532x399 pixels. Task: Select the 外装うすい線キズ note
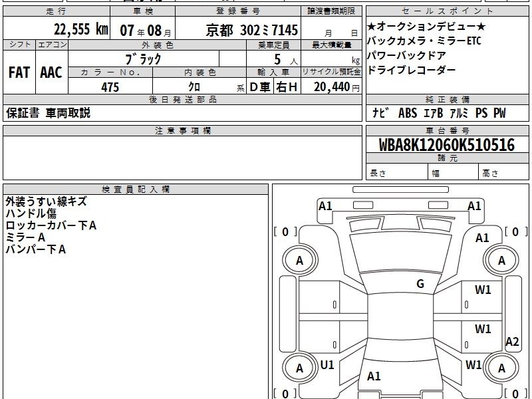[46, 201]
